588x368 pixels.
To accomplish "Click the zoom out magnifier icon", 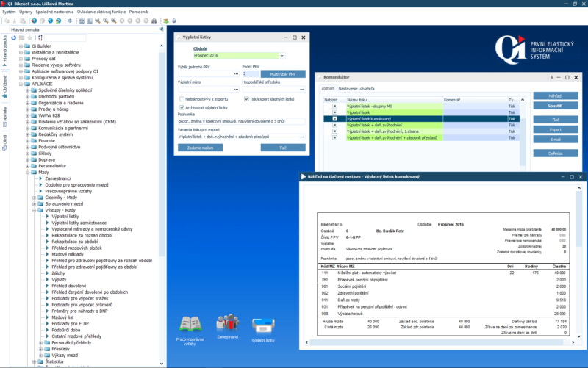I will (98, 21).
